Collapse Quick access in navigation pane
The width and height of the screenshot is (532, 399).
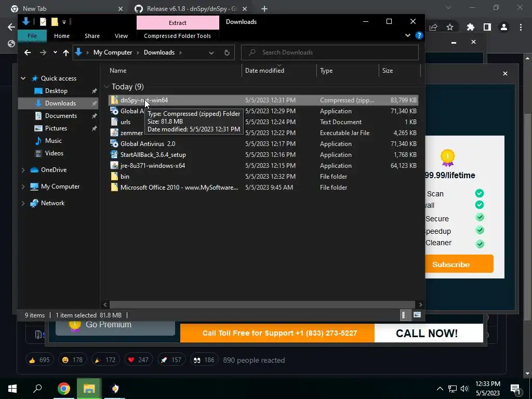tap(23, 78)
